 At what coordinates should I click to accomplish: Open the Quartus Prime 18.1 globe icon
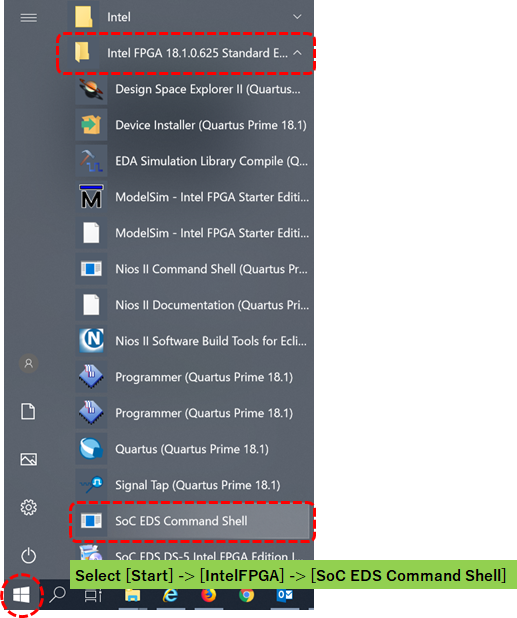click(x=91, y=449)
